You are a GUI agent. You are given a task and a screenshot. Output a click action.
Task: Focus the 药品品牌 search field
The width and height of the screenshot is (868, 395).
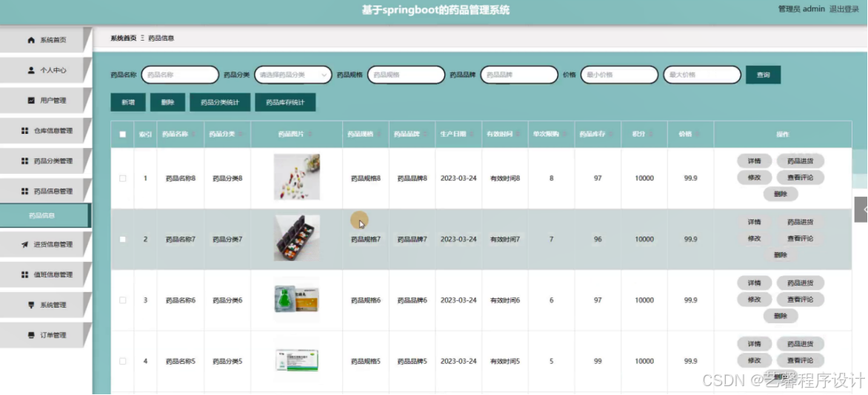pos(519,75)
